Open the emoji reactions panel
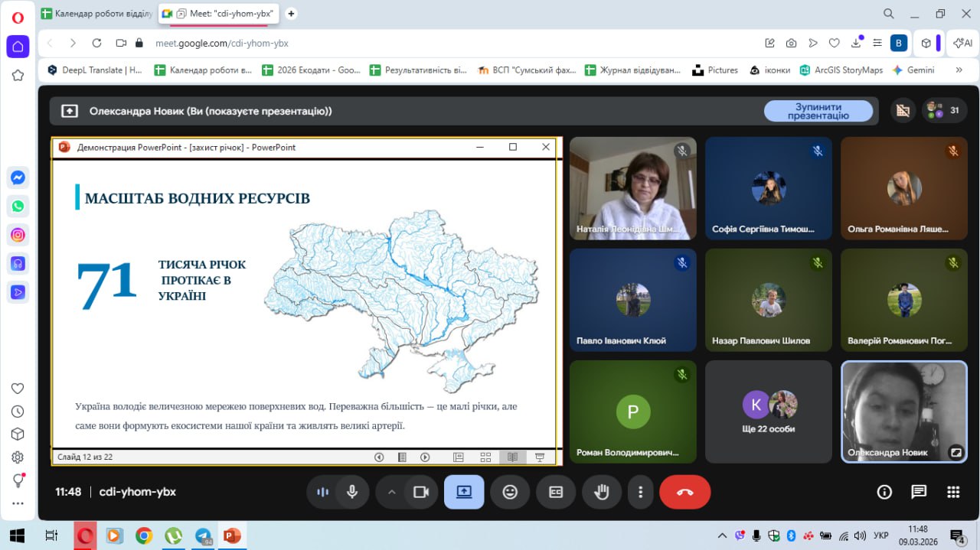980x550 pixels. click(x=510, y=492)
